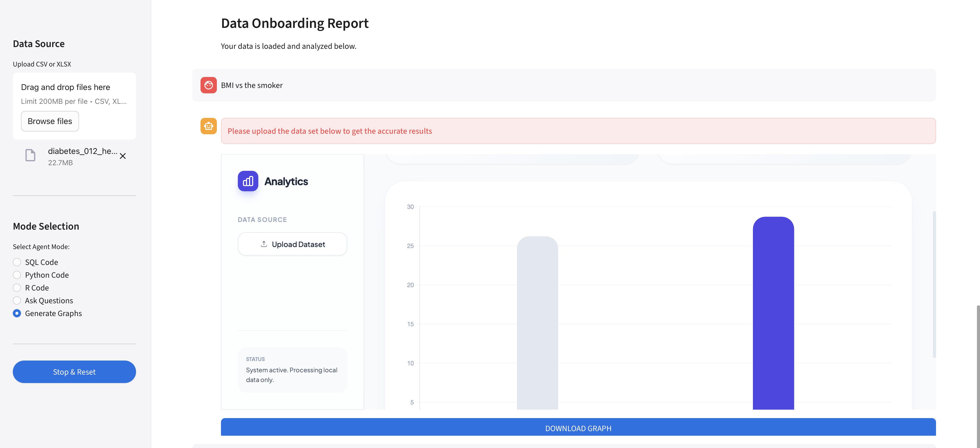Click the uploaded file document icon
This screenshot has height=448, width=980.
click(x=30, y=155)
